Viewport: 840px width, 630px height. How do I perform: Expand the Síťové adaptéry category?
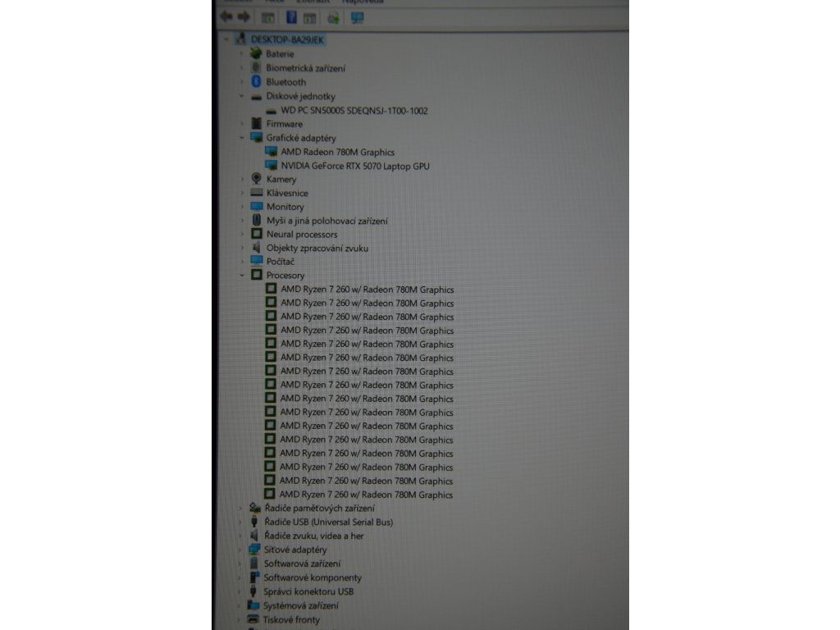240,549
